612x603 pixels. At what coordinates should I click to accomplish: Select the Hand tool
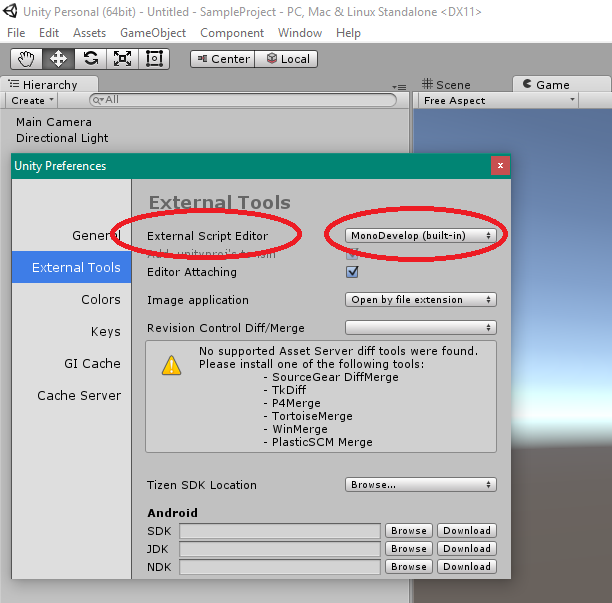tap(26, 59)
